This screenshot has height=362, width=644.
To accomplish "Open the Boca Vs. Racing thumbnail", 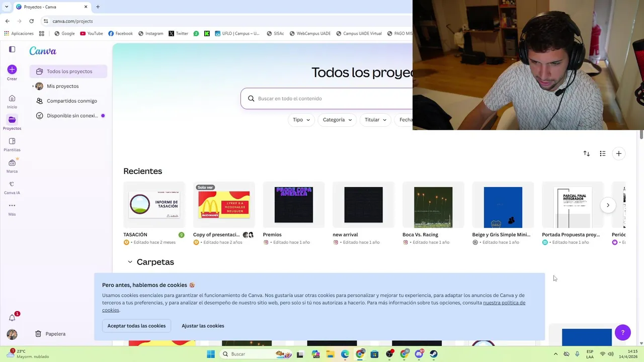I will (x=433, y=205).
